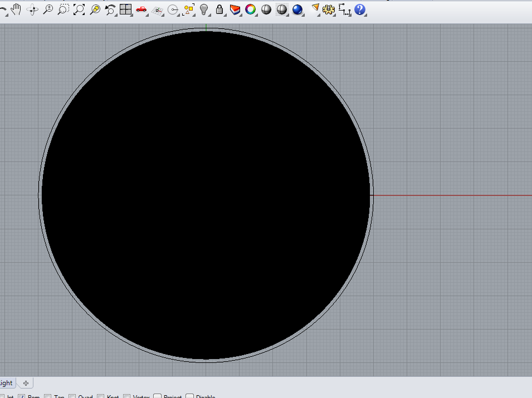Expand the Render blue sphere flyout arrow
Viewport: 532px width, 398px height.
point(302,14)
